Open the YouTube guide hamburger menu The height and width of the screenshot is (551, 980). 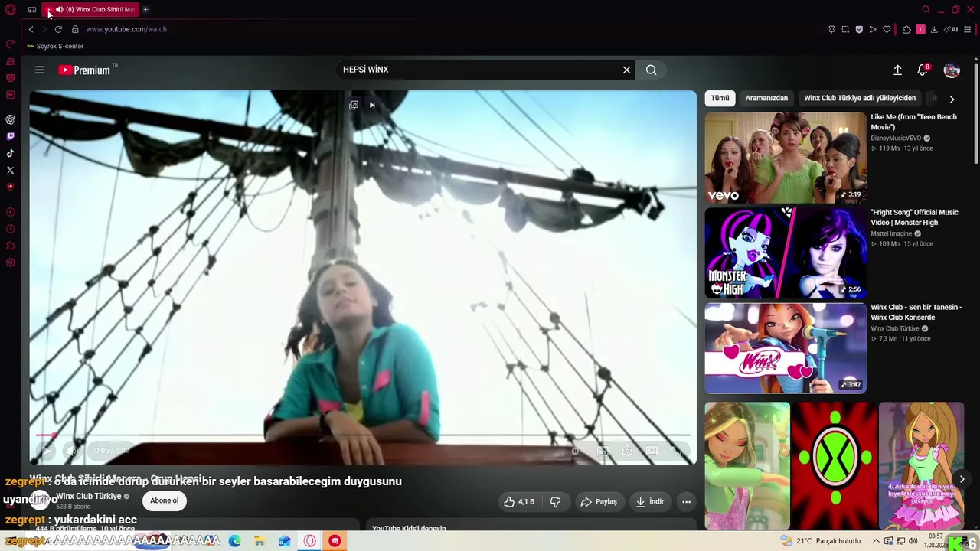click(40, 70)
